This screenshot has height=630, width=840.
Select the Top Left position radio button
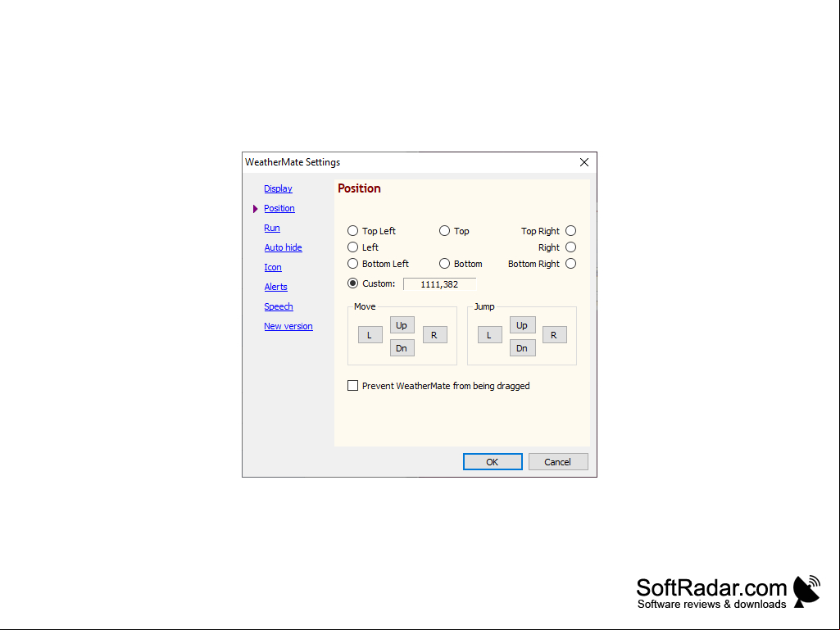click(352, 231)
